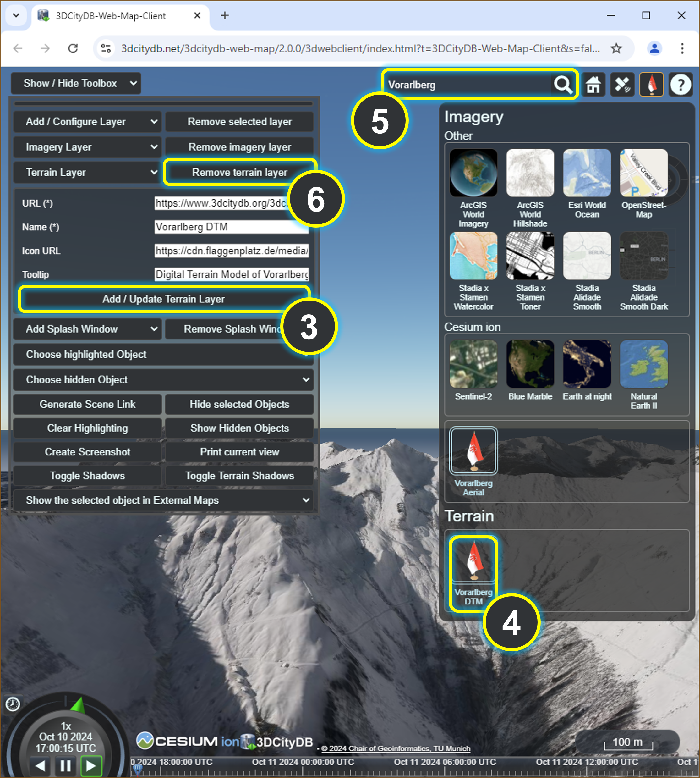This screenshot has height=778, width=700.
Task: Choose Esri World Ocean imagery
Action: coord(587,173)
